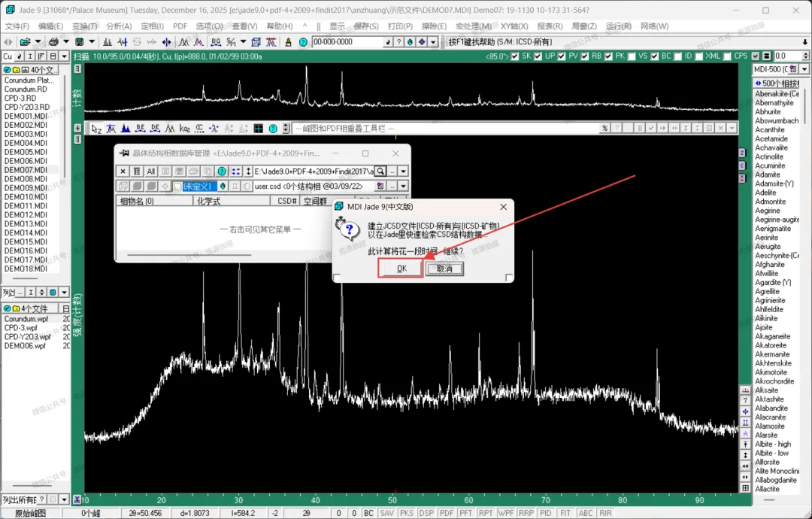Viewport: 812px width, 519px height.
Task: Click the BE edit icon in overlay toolbar
Action: click(141, 129)
